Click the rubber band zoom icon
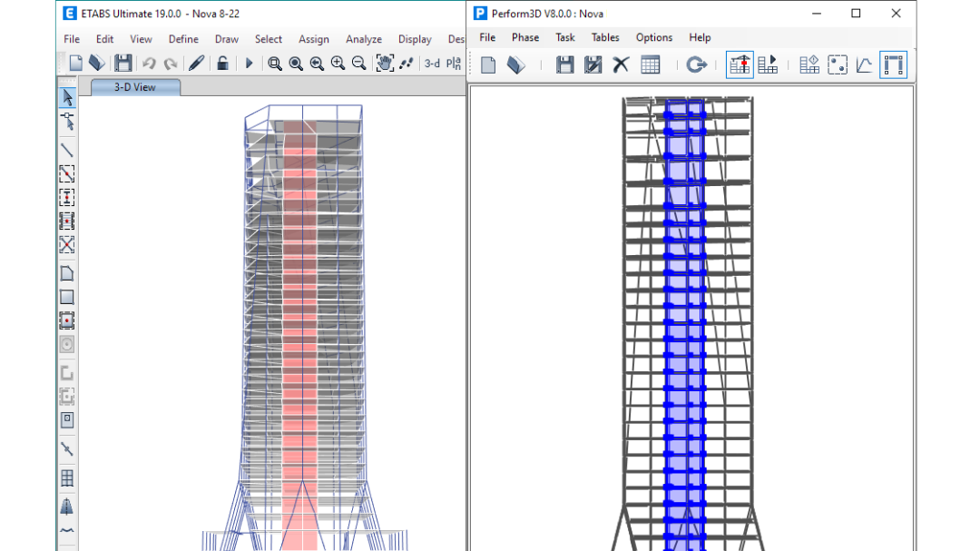 (274, 63)
